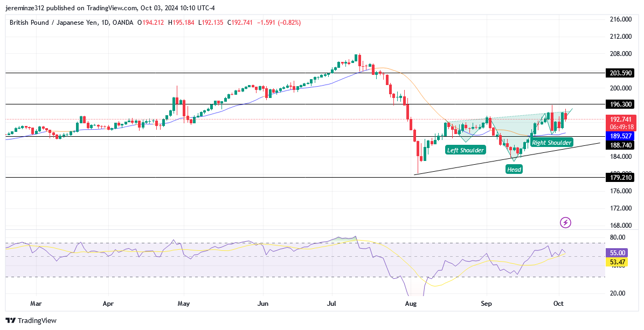Click the 172.000 price scale label

coord(620,208)
